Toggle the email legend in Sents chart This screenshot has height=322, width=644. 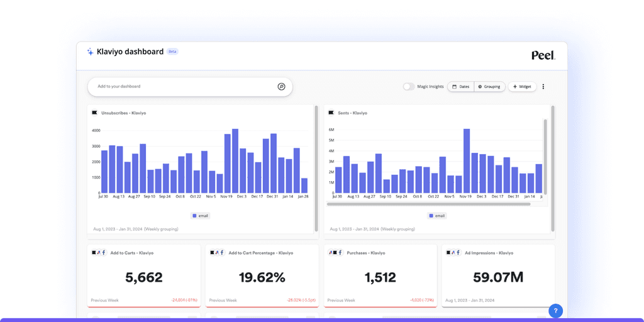click(x=437, y=216)
